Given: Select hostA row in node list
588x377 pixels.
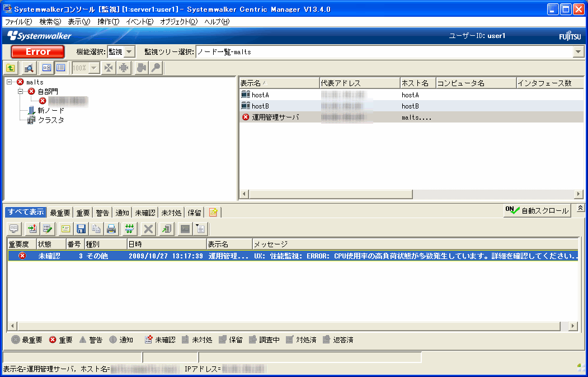Looking at the screenshot, I should (411, 95).
